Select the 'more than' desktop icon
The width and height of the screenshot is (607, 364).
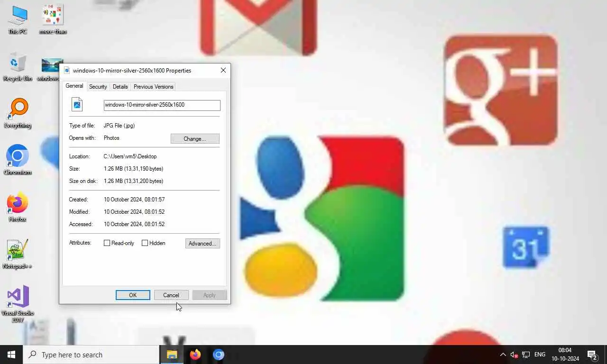[x=53, y=19]
